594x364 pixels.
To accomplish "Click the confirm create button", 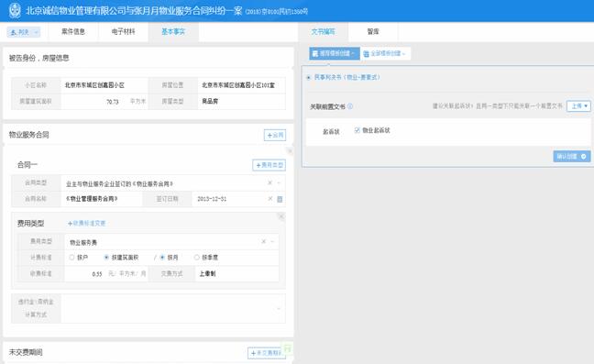I will [x=571, y=157].
